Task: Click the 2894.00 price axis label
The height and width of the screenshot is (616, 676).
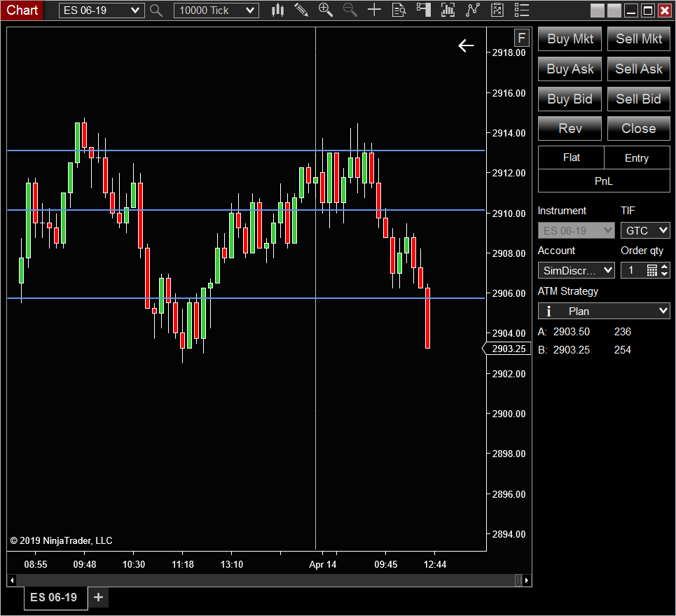Action: pyautogui.click(x=509, y=534)
